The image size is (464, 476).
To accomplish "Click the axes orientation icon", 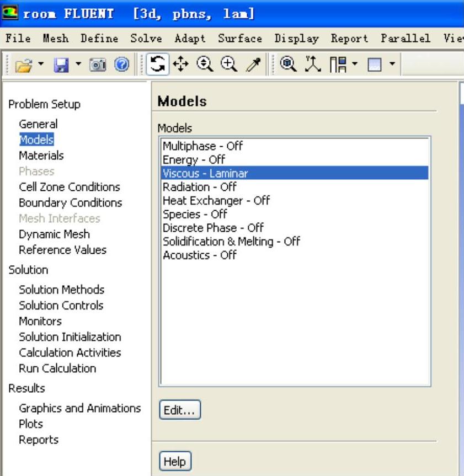I will [x=313, y=64].
